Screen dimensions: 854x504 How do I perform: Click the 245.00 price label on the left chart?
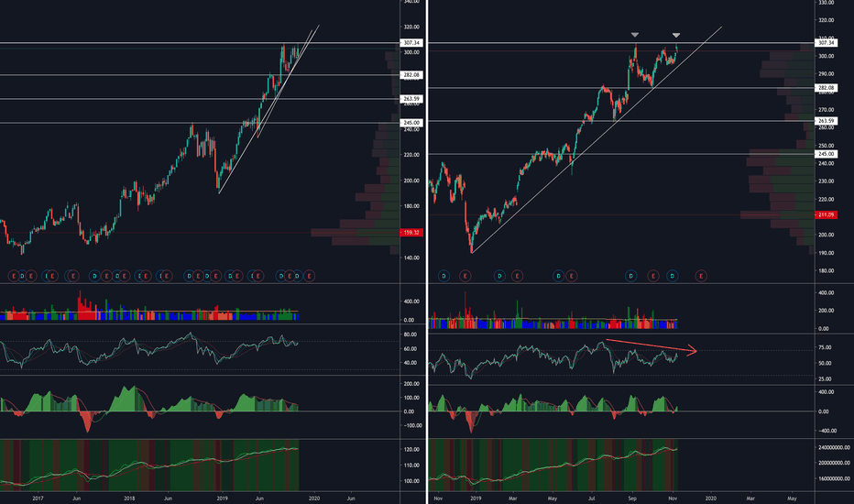click(411, 123)
